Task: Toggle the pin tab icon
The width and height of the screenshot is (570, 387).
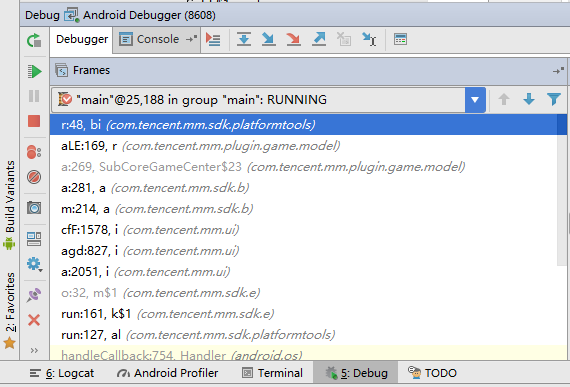Action: point(34,295)
